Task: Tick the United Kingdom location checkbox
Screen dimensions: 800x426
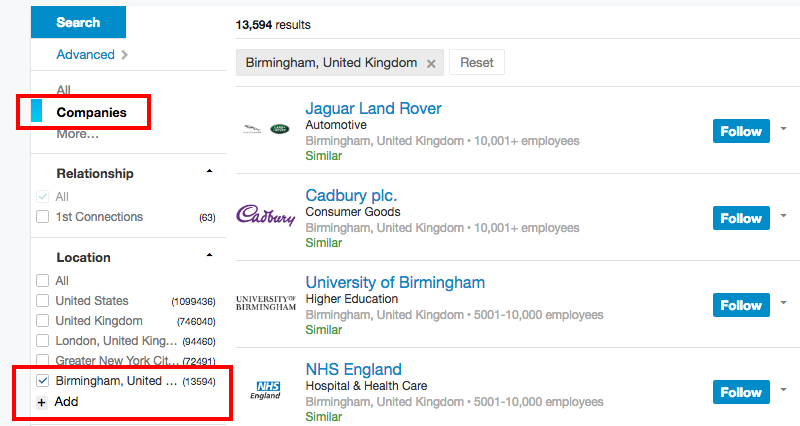Action: pyautogui.click(x=42, y=321)
